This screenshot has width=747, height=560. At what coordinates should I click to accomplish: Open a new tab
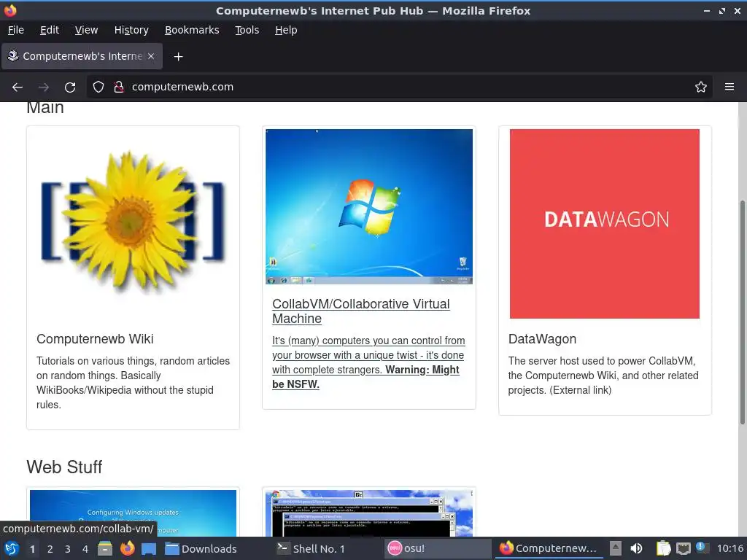(x=178, y=57)
